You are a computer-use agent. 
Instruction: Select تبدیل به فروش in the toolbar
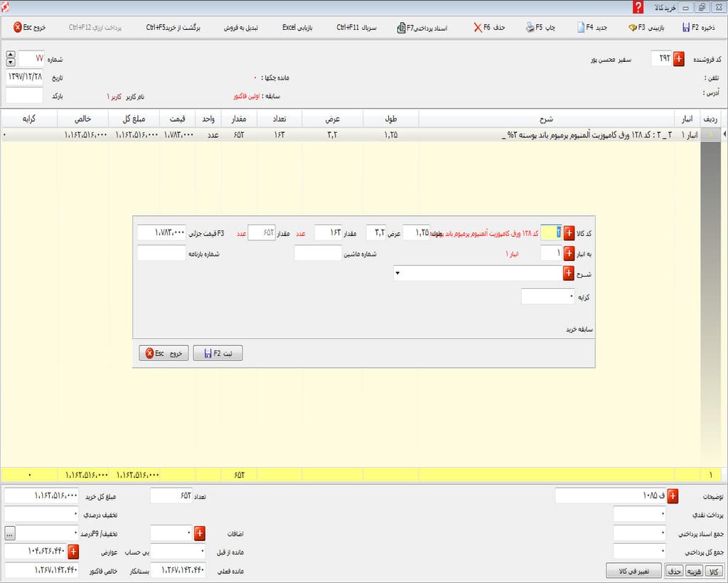click(x=240, y=28)
